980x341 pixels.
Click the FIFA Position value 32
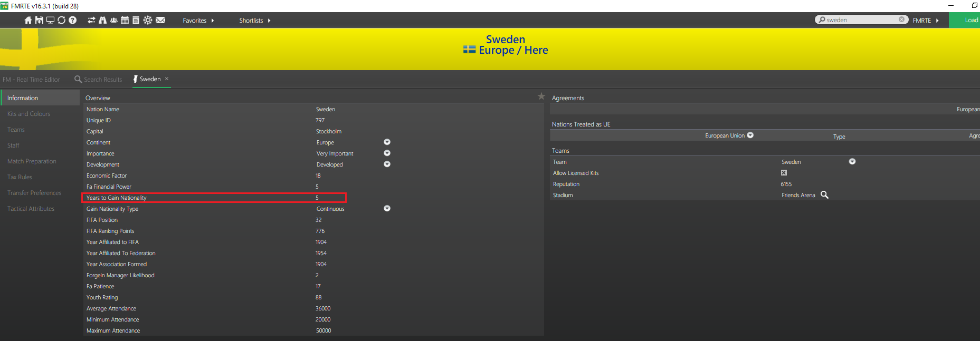pos(318,220)
